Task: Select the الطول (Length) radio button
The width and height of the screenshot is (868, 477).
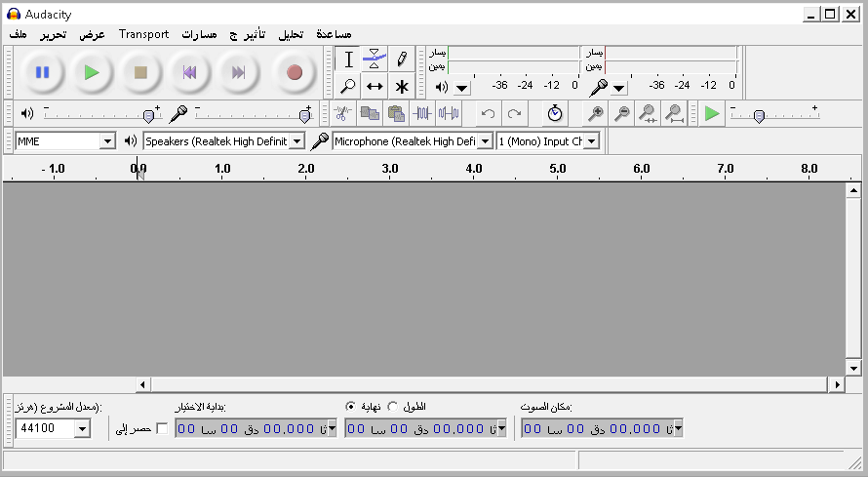Action: pos(392,406)
